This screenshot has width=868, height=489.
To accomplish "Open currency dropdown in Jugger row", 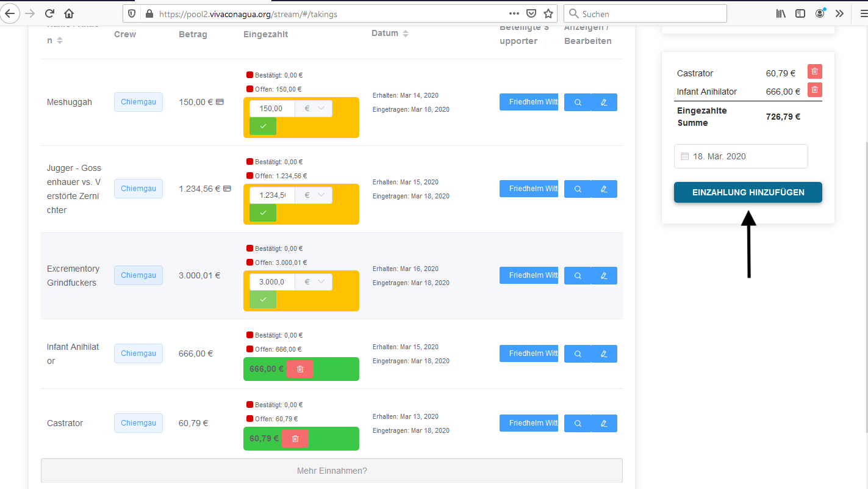I will [x=314, y=195].
